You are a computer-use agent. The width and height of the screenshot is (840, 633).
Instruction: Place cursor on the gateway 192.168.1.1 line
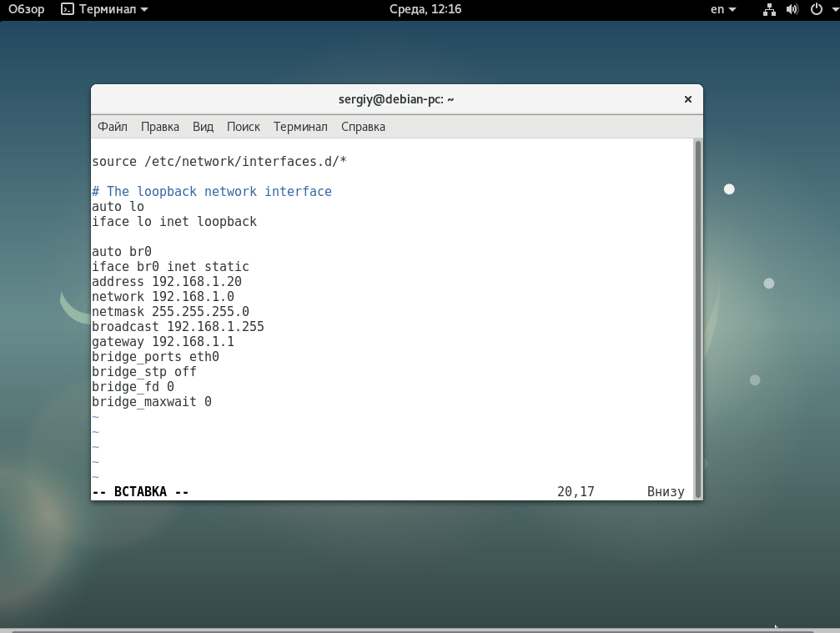click(x=163, y=342)
